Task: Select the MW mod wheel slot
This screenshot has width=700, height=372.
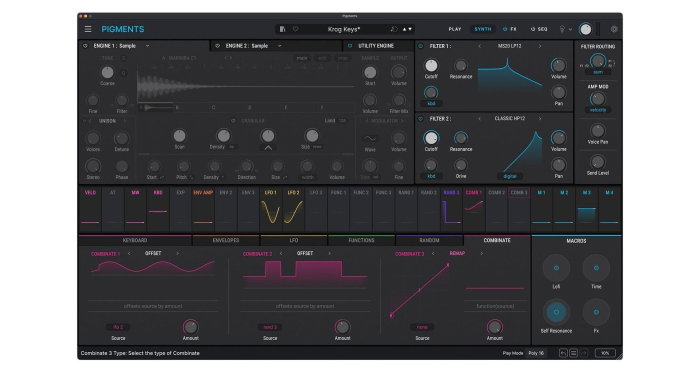Action: pyautogui.click(x=135, y=208)
